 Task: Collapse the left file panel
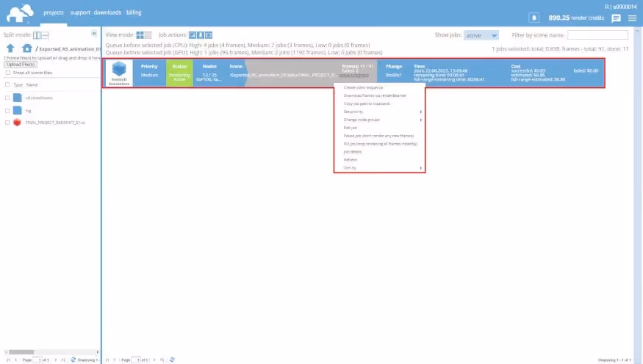(94, 34)
